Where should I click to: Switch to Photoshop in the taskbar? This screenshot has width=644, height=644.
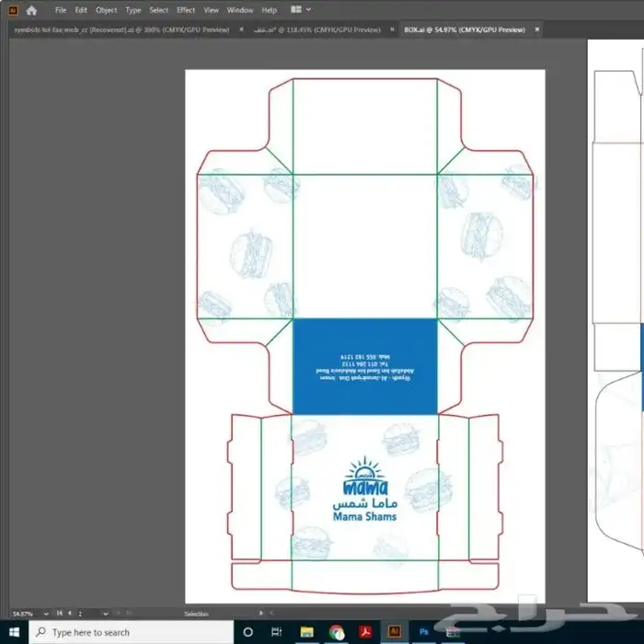424,633
